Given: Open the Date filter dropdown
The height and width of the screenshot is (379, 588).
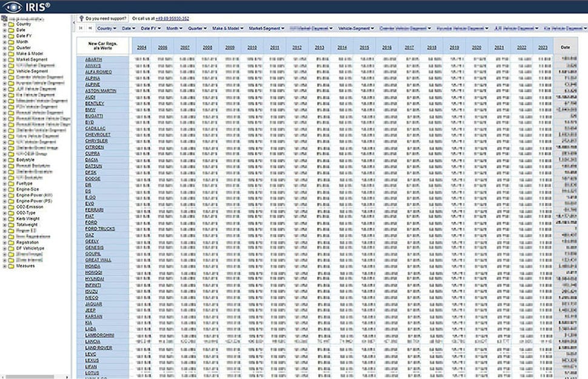Looking at the screenshot, I should (x=129, y=28).
